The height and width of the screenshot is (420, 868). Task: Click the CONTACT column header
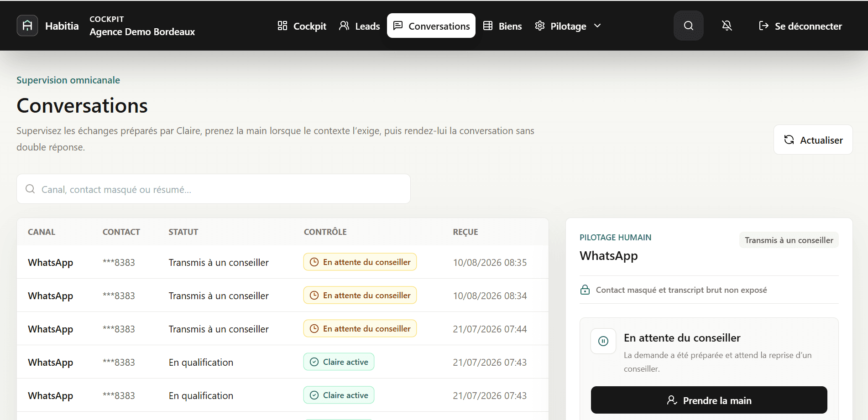tap(121, 232)
